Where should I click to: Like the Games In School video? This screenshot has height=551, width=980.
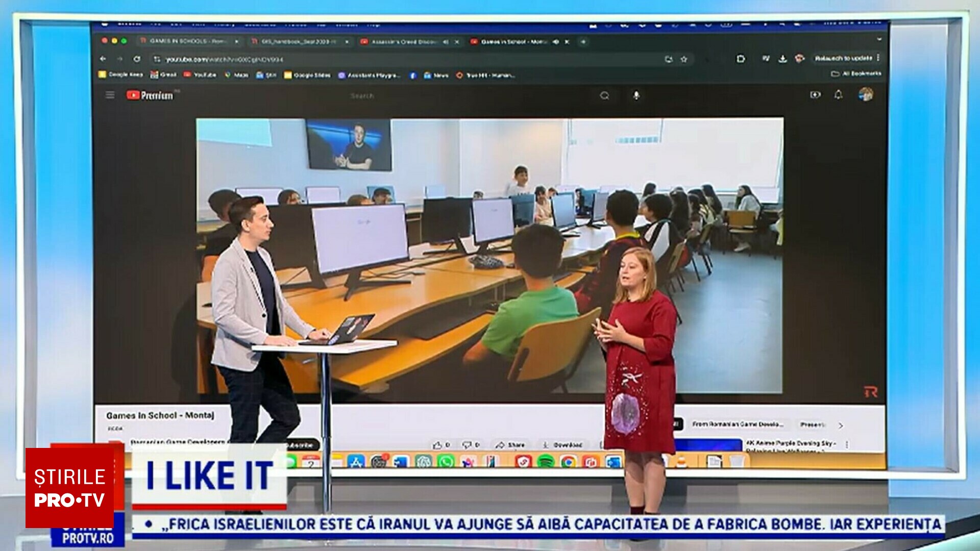click(442, 445)
